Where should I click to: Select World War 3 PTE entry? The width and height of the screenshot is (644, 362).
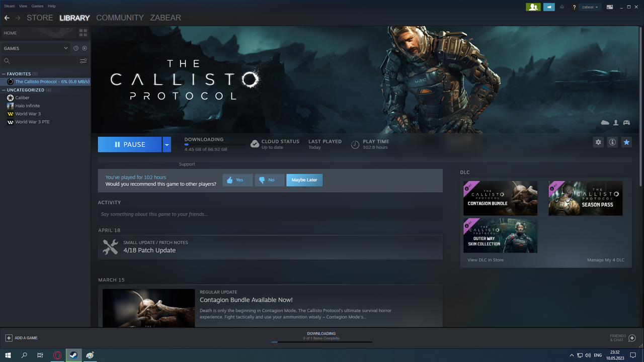(45, 122)
